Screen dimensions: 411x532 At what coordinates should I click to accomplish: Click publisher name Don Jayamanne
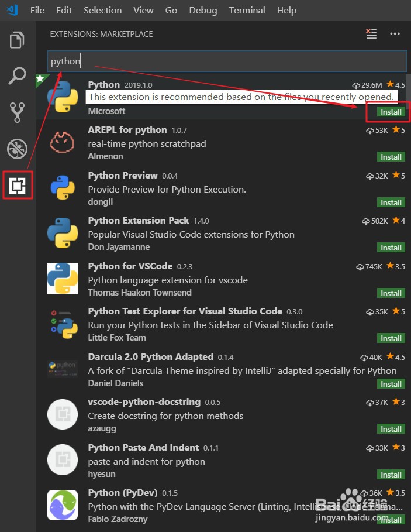coord(119,247)
